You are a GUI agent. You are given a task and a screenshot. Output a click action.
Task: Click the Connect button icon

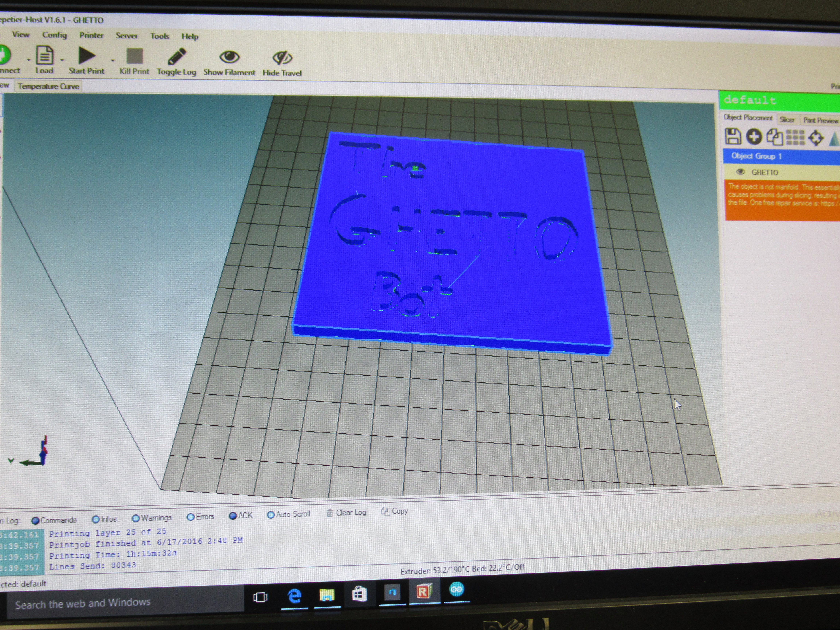point(5,55)
